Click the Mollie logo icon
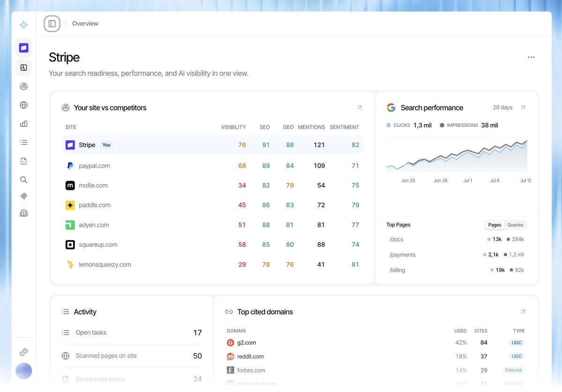 coord(70,185)
